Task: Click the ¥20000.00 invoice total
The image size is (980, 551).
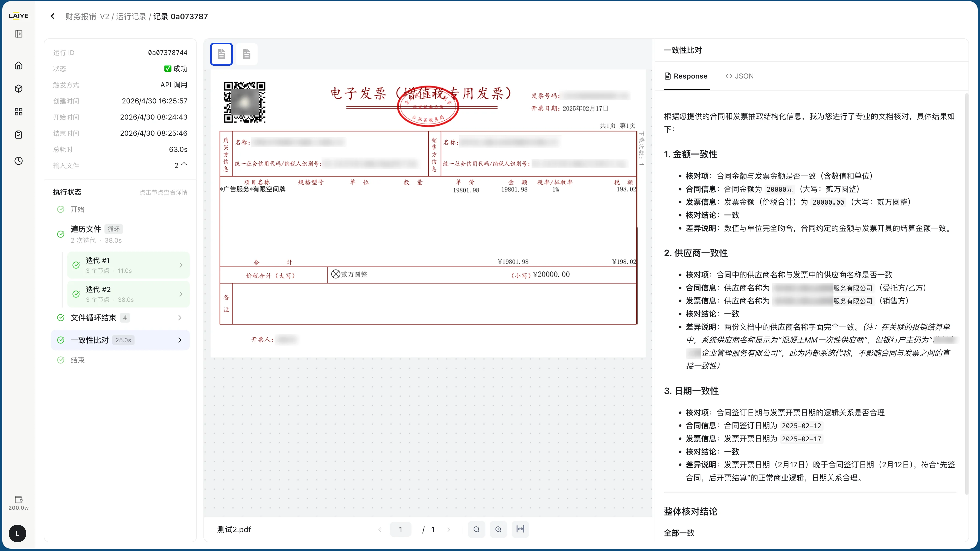Action: 551,274
